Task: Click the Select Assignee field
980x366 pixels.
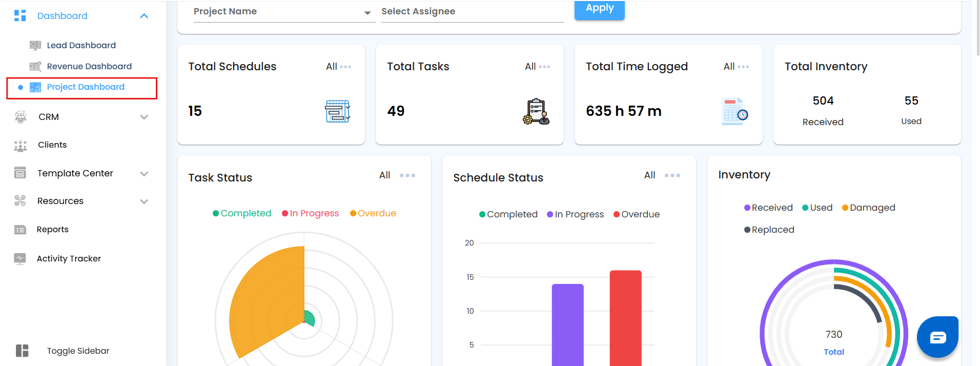Action: coord(472,12)
